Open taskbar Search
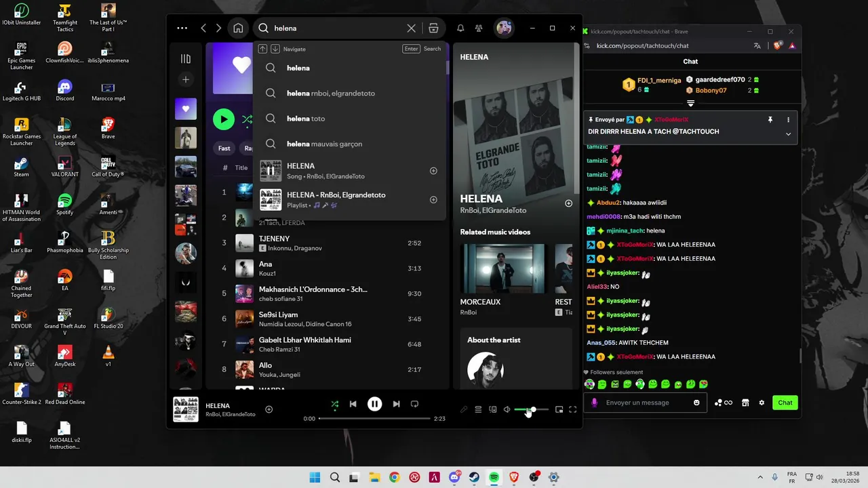The image size is (868, 488). [334, 477]
